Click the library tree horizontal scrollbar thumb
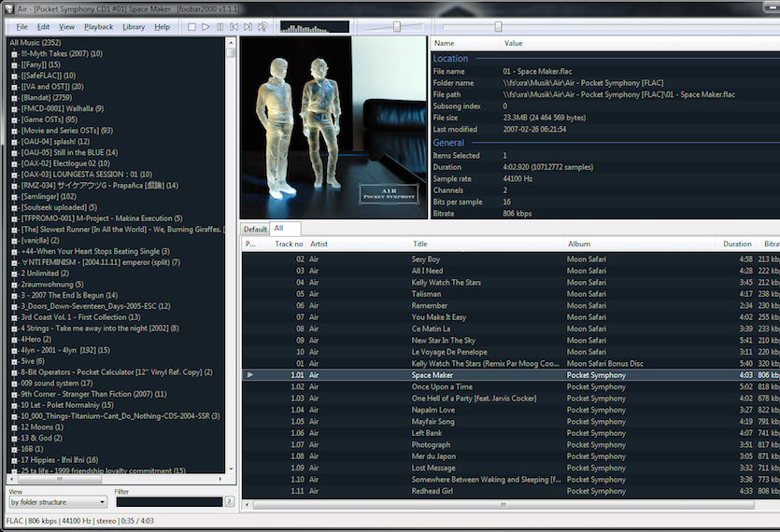 coord(60,480)
